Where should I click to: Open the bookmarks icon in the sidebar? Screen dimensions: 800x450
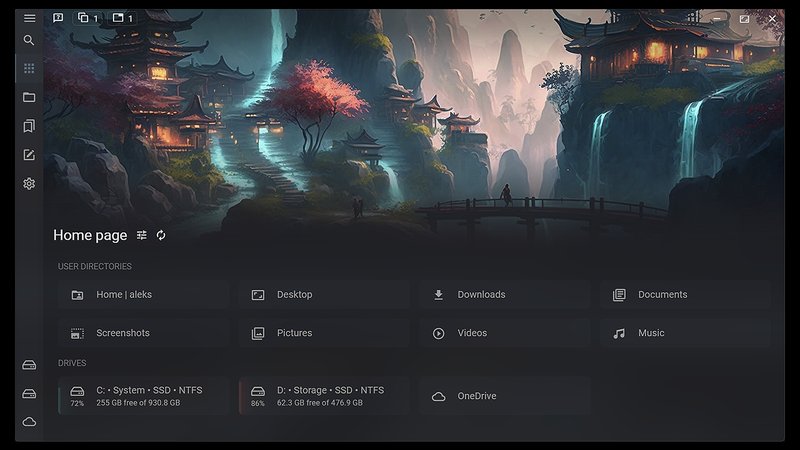coord(29,126)
